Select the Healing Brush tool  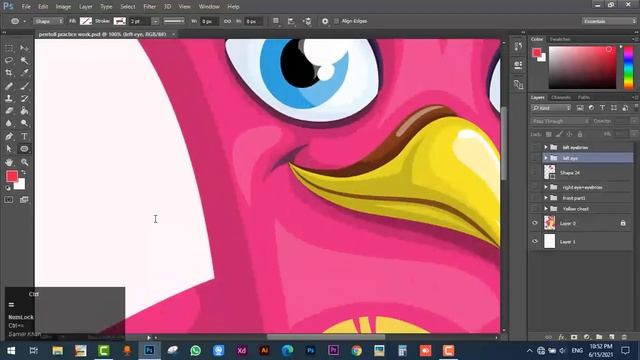click(9, 86)
